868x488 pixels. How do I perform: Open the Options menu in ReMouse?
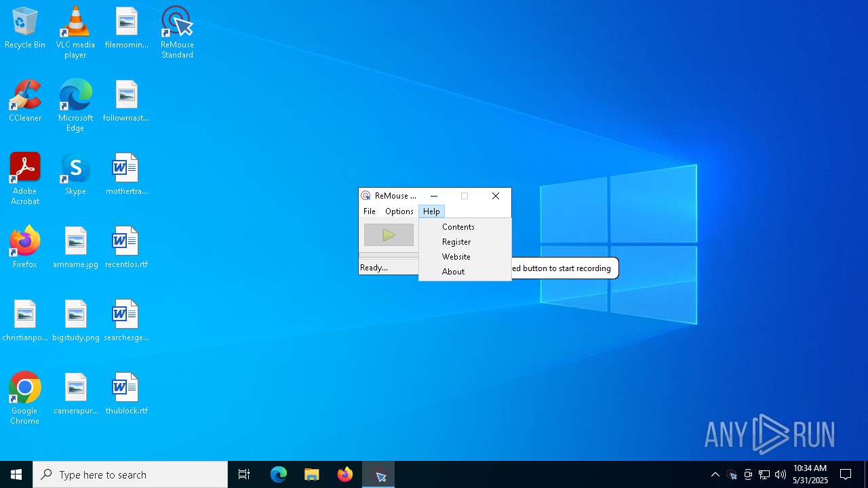tap(399, 211)
